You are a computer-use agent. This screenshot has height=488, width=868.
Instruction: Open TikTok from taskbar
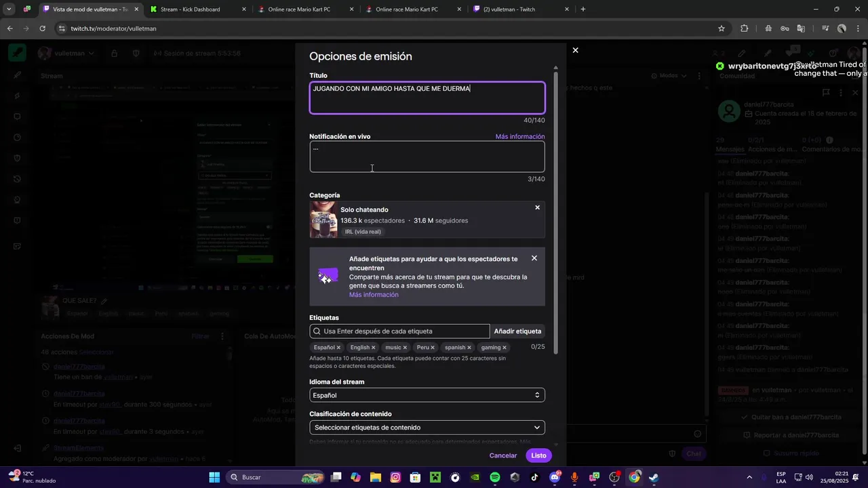pyautogui.click(x=534, y=477)
